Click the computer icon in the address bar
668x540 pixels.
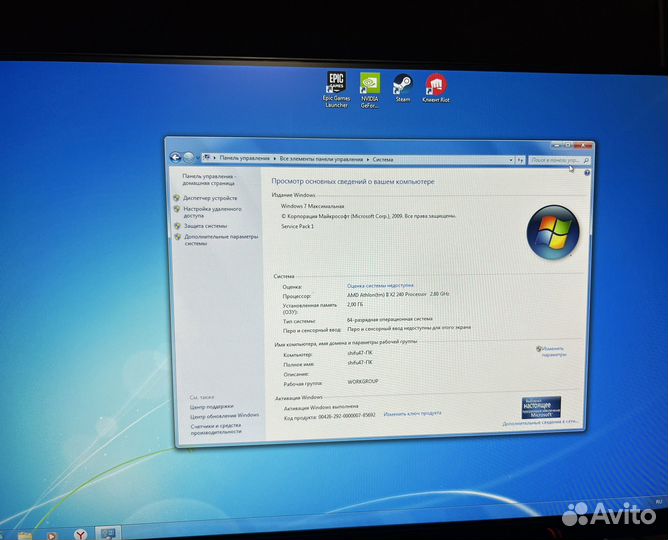point(207,158)
